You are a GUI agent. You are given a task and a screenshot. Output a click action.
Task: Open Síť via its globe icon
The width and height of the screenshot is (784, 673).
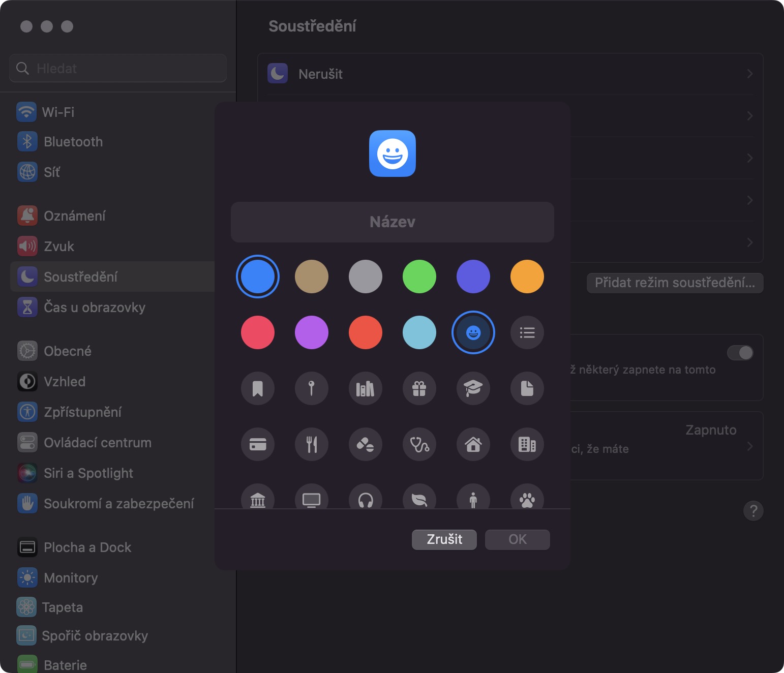(x=27, y=172)
